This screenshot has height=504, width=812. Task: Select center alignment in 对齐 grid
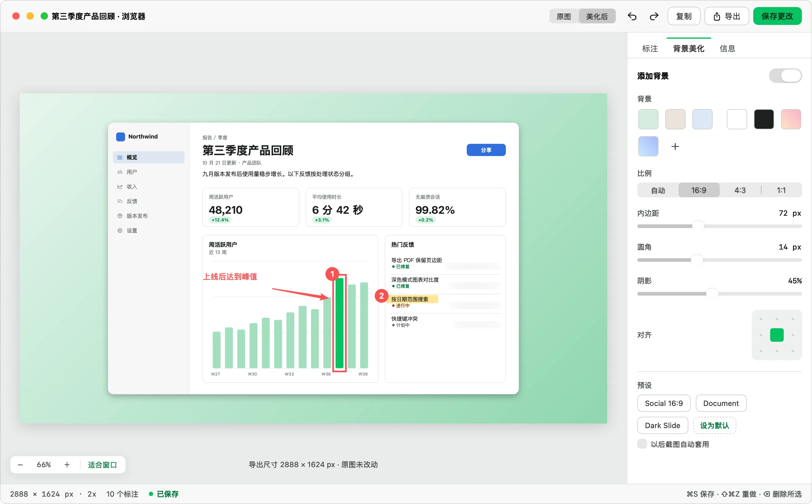776,335
